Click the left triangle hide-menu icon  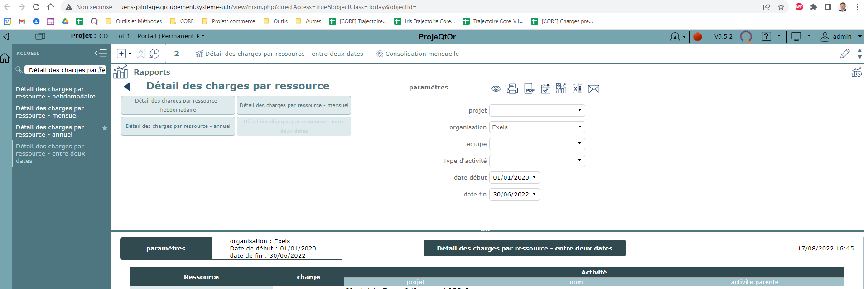pyautogui.click(x=6, y=37)
